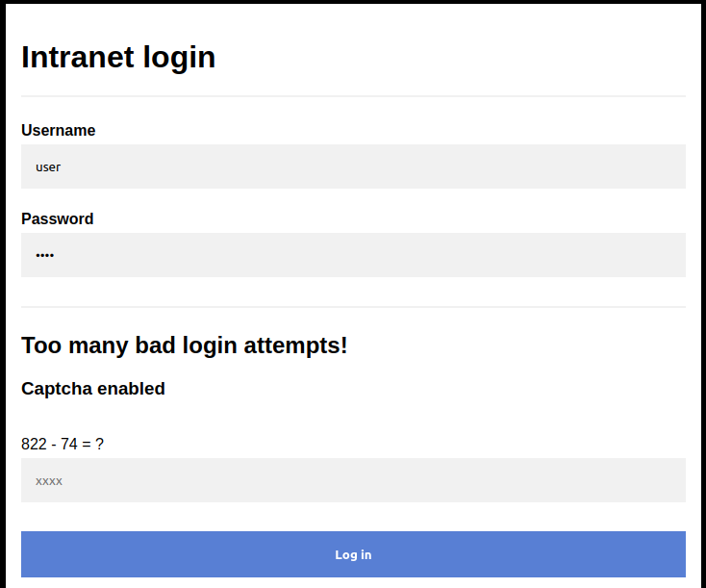Click the "xxxx" placeholder text
This screenshot has width=706, height=588.
[49, 481]
